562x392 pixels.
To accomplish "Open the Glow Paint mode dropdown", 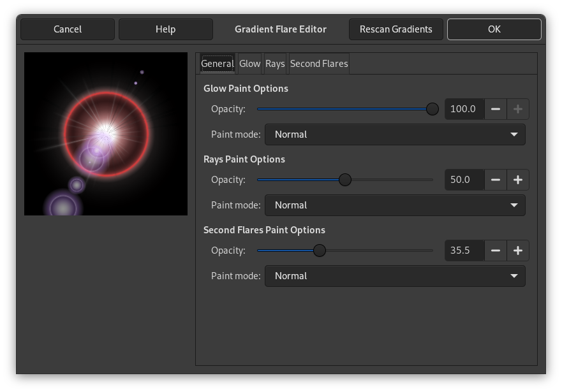I will click(395, 134).
